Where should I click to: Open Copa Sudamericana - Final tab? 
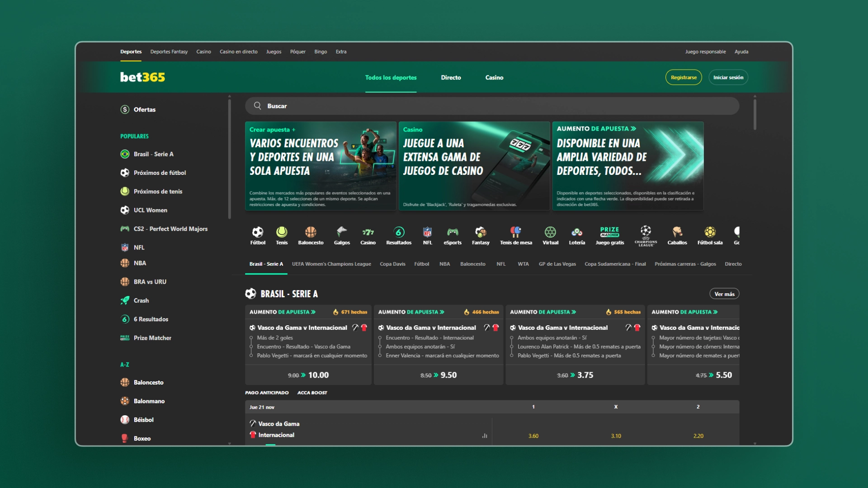point(615,264)
